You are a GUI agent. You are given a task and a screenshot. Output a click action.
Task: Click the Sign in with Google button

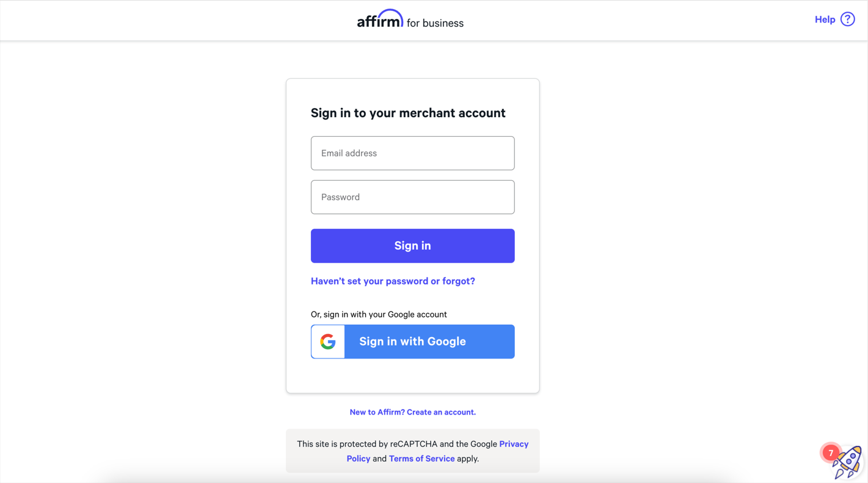(412, 341)
